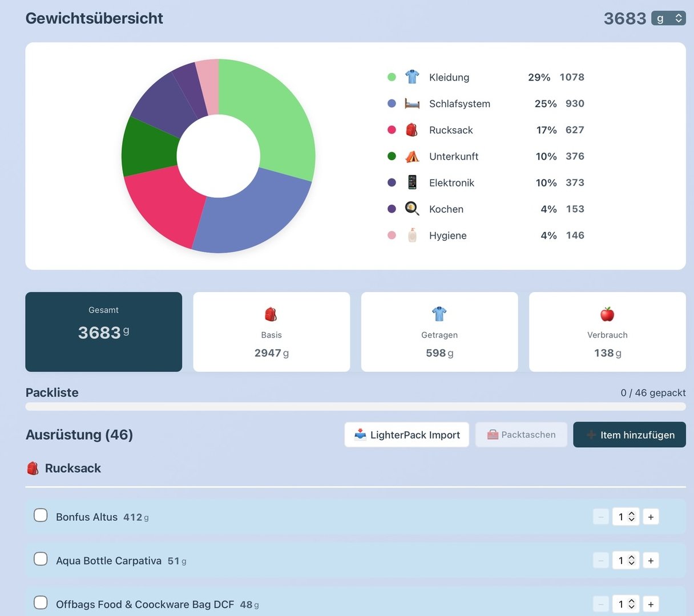Click the tent icon next to Unterkunft
Viewport: 694px width, 616px height.
(x=411, y=156)
